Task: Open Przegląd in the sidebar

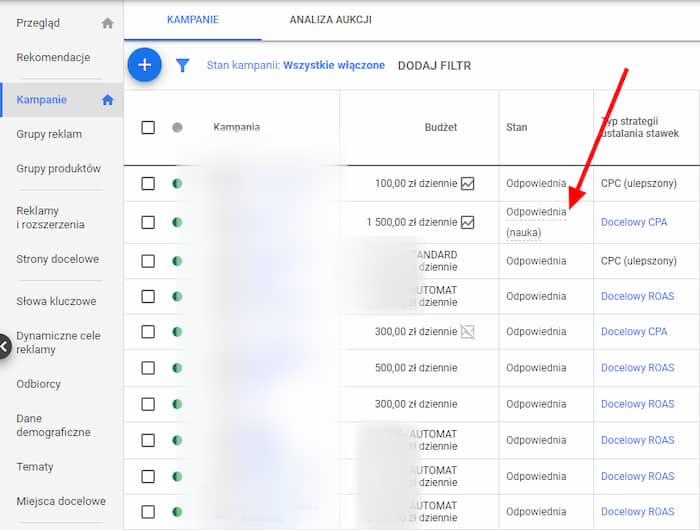Action: tap(38, 23)
